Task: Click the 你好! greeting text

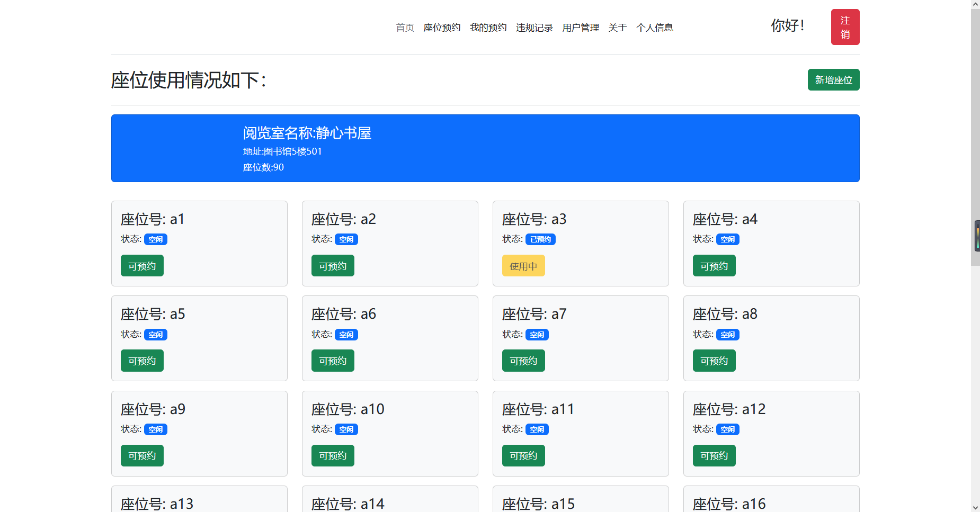Action: click(x=788, y=25)
